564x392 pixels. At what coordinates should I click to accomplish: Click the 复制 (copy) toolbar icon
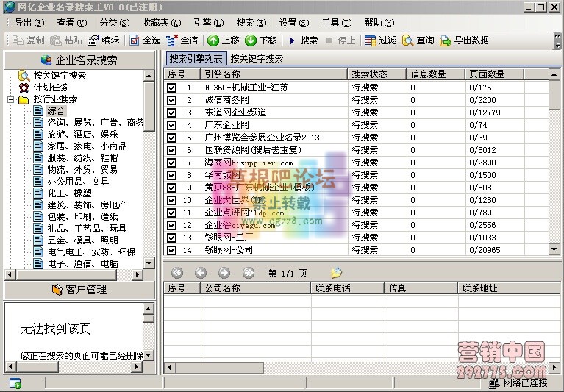18,40
